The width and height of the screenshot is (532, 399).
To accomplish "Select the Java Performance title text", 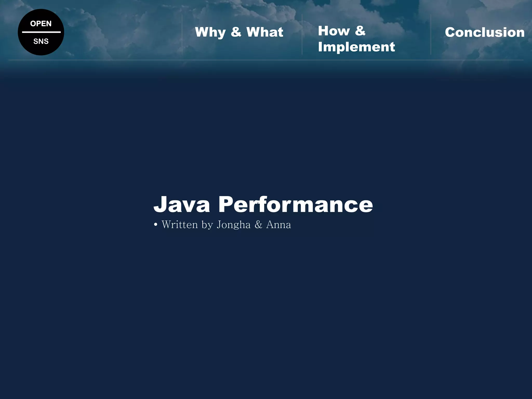I will pos(263,204).
